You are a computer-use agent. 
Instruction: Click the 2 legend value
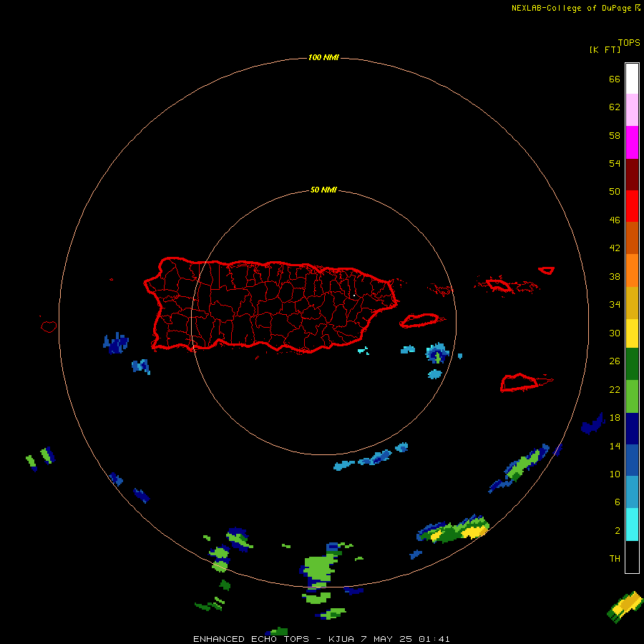pos(618,530)
